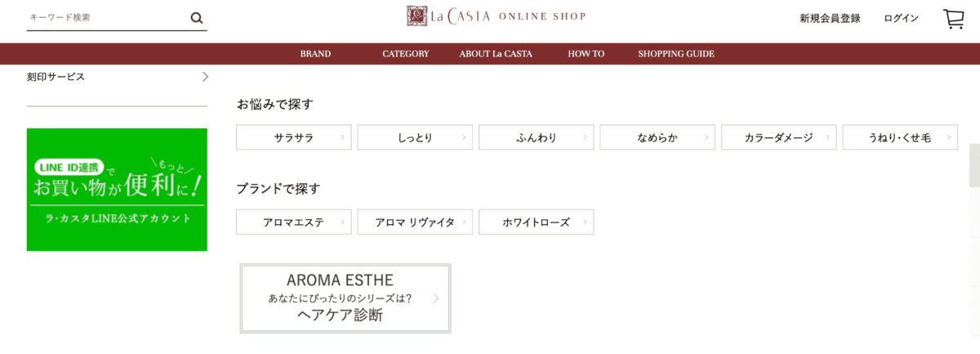Open the shopping cart
980x354 pixels.
pyautogui.click(x=953, y=19)
